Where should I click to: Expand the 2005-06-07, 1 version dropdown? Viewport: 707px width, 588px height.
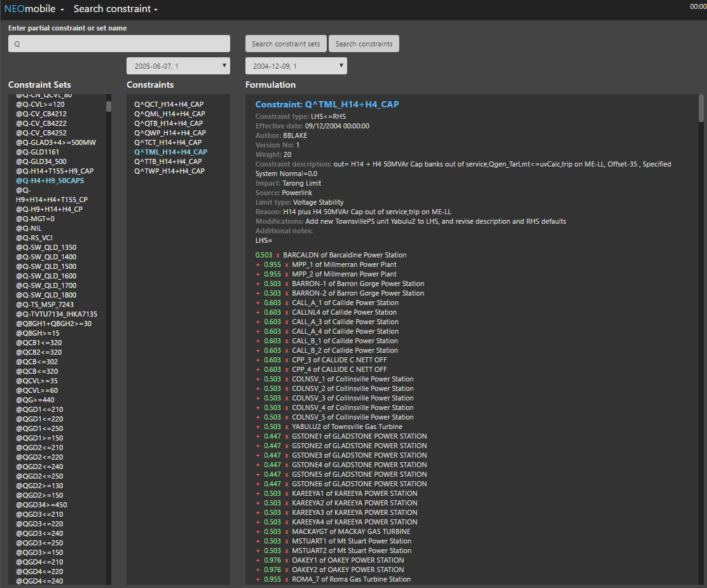[177, 66]
